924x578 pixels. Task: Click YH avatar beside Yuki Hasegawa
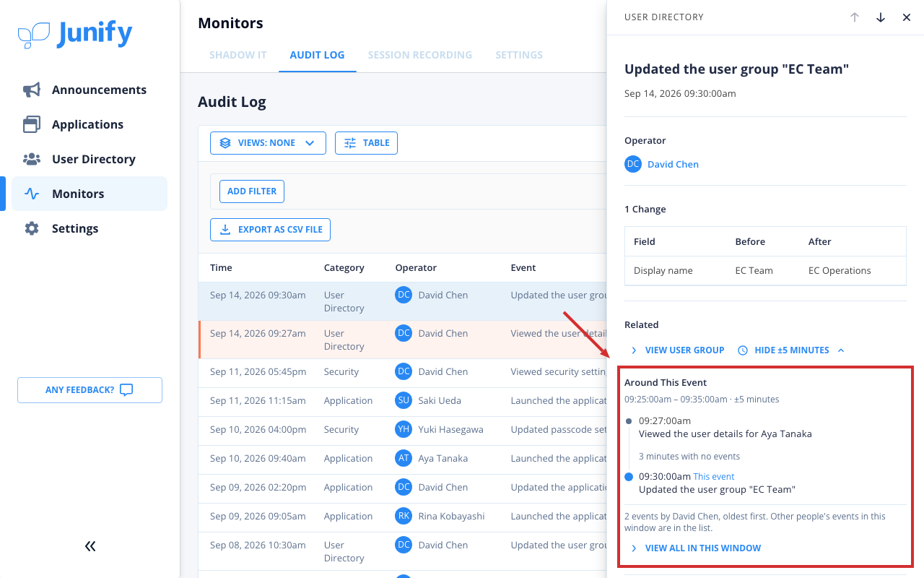404,429
